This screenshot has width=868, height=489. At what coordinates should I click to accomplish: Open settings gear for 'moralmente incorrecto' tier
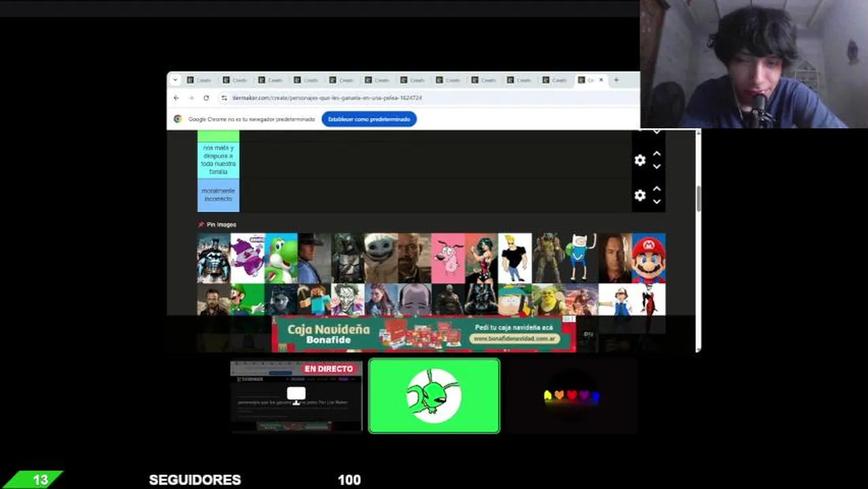click(640, 196)
